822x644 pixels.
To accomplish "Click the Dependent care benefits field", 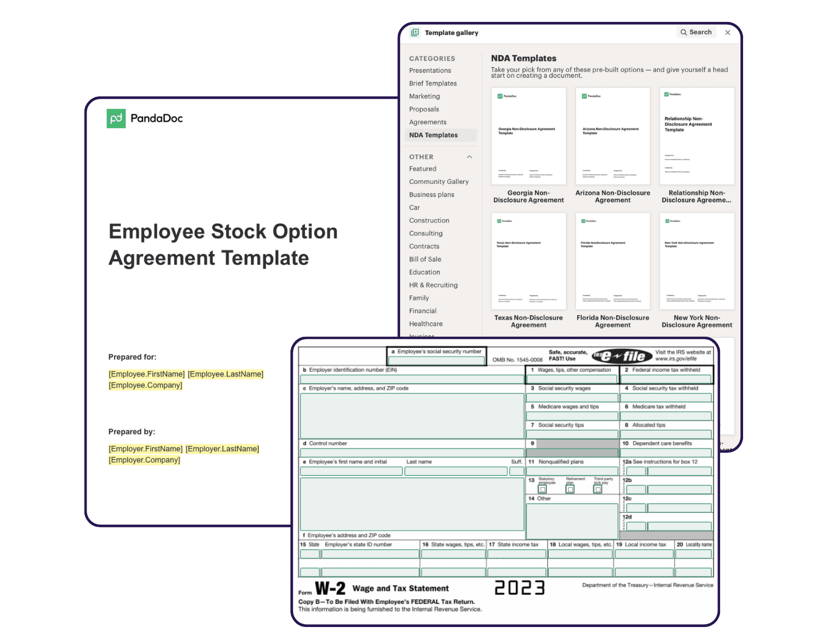I will [666, 453].
